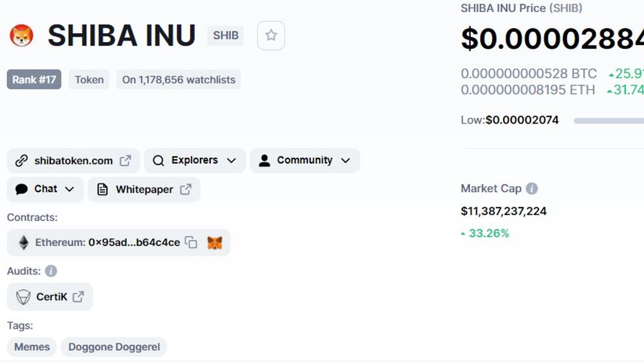The width and height of the screenshot is (644, 362).
Task: Select the Doggone Doggerel tag
Action: tap(114, 347)
